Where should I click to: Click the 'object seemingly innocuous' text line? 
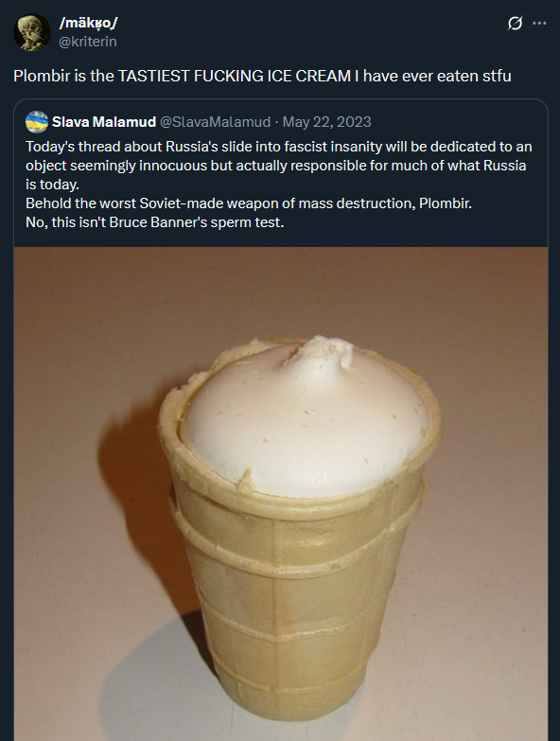(276, 166)
